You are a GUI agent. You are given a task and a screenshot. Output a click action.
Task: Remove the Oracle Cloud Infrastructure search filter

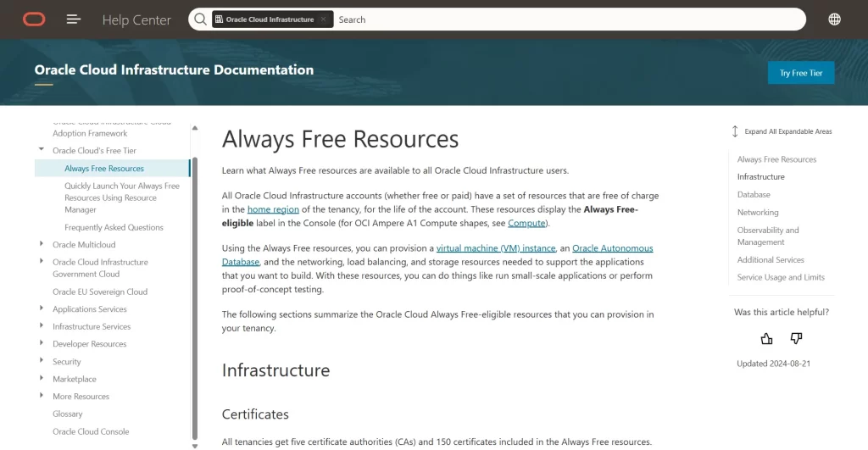(x=323, y=19)
